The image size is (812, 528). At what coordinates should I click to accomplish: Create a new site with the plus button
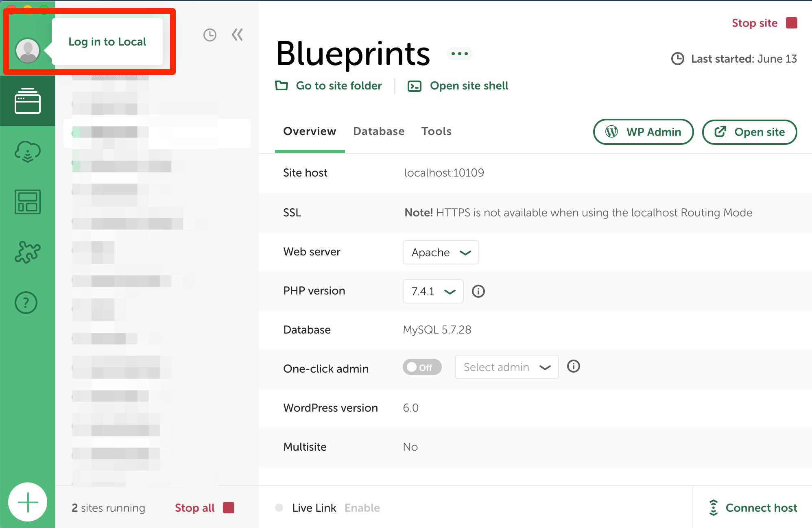(27, 502)
